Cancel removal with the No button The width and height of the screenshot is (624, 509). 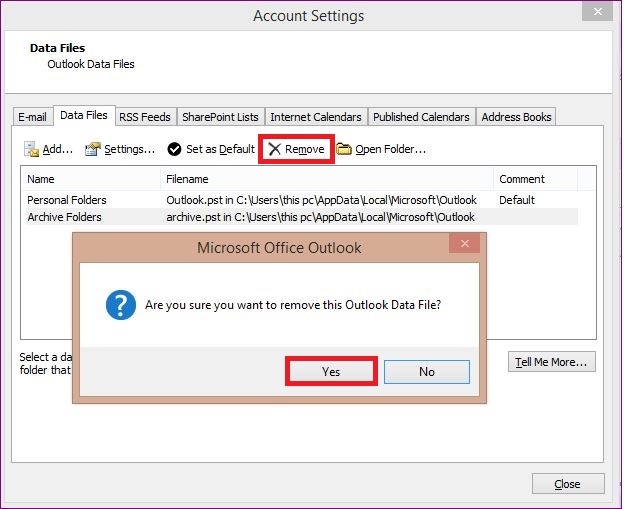427,372
